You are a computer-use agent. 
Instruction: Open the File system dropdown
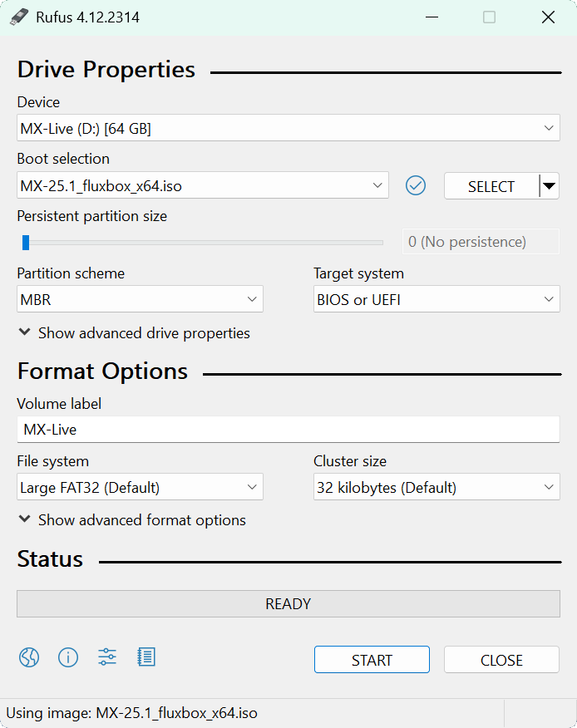[140, 488]
